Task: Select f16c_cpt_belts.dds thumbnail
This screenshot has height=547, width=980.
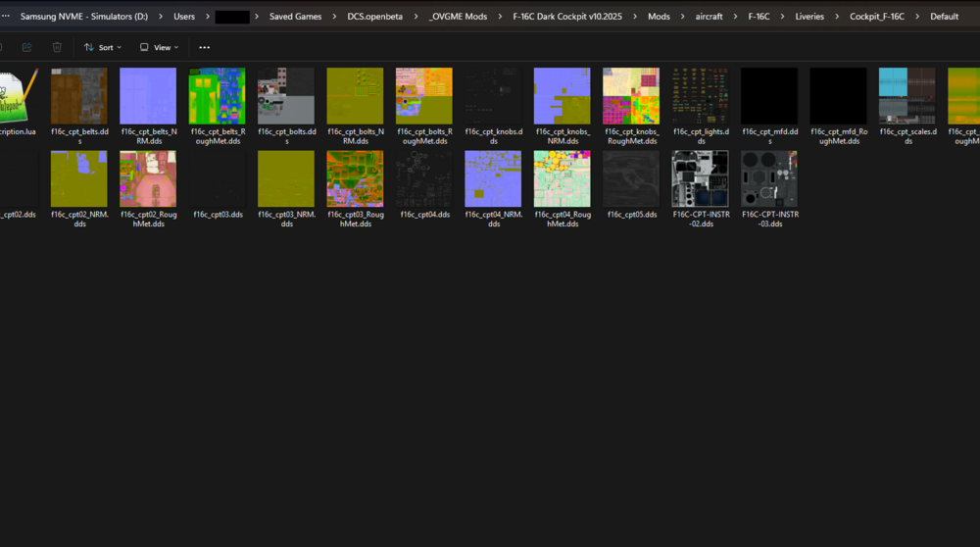Action: click(x=78, y=96)
